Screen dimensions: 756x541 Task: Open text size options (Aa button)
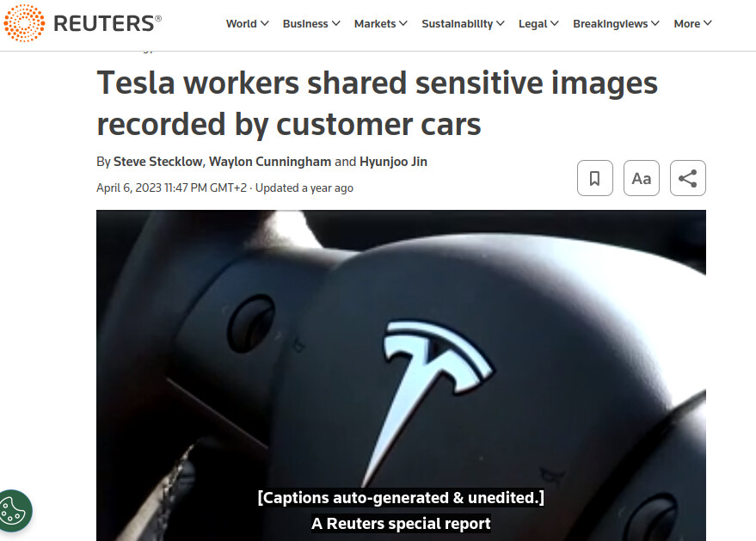pyautogui.click(x=642, y=178)
